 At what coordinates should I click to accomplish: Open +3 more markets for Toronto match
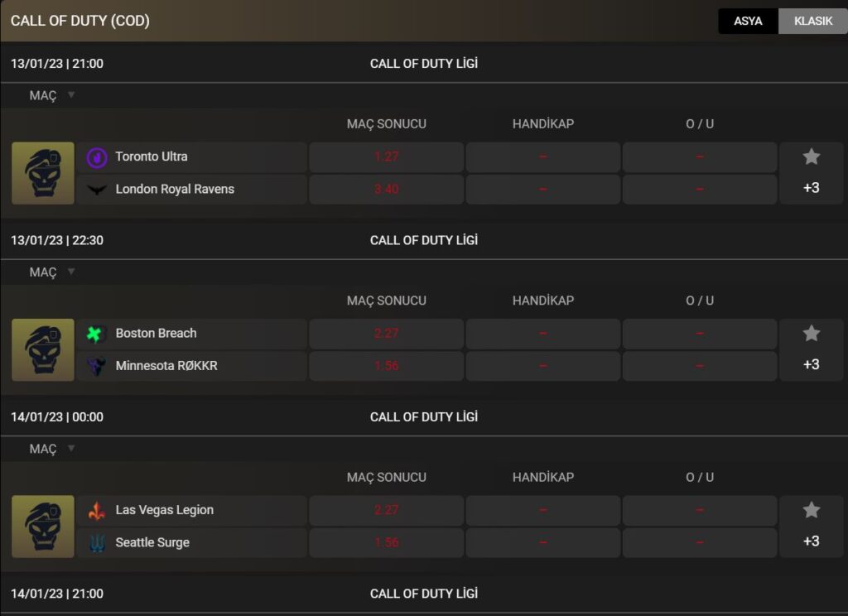coord(811,188)
